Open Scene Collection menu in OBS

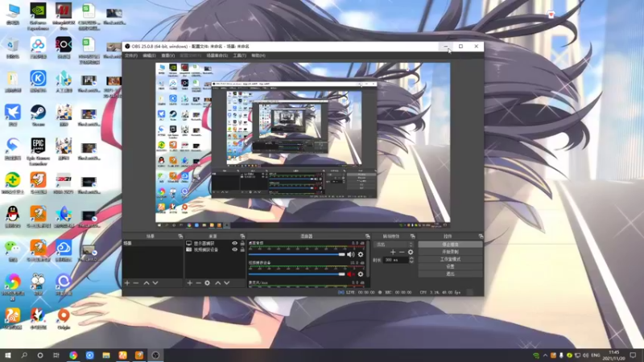(x=217, y=56)
